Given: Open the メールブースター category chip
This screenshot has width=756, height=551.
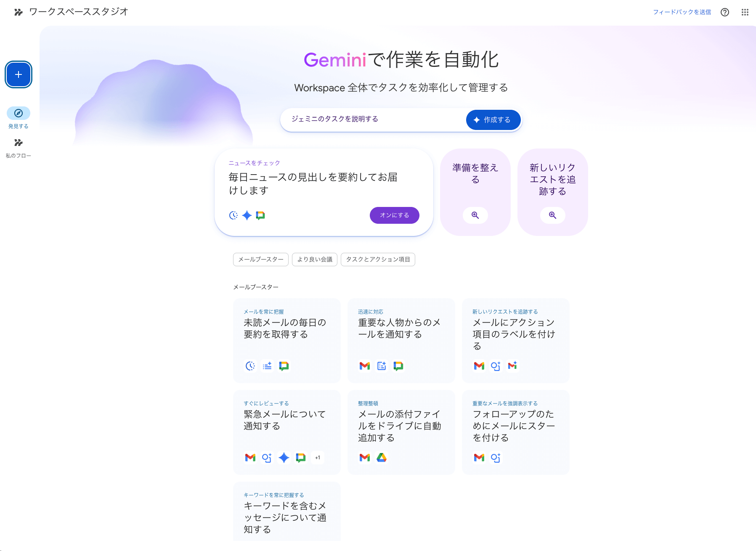Looking at the screenshot, I should click(x=260, y=260).
